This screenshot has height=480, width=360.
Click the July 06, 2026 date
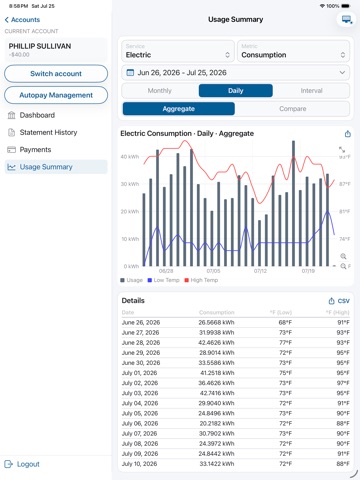click(140, 423)
